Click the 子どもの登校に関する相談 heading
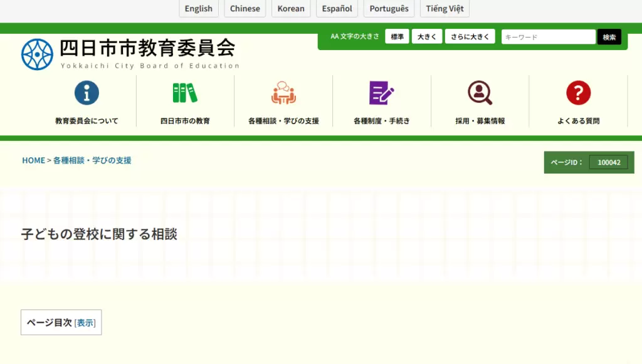The image size is (642, 364). pyautogui.click(x=99, y=234)
